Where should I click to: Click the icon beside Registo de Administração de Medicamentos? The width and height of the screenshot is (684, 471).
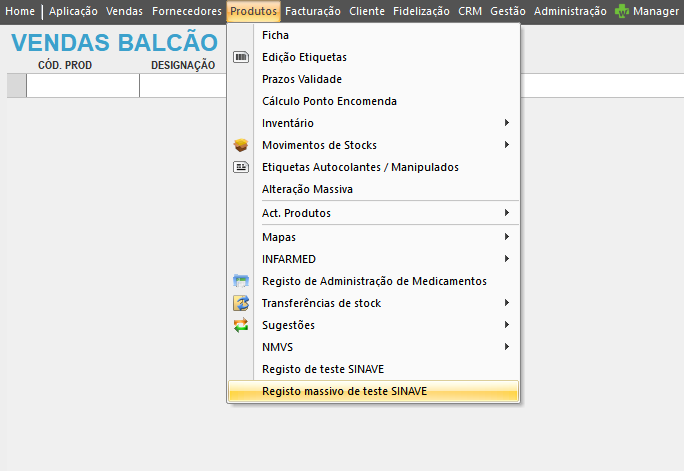[240, 281]
